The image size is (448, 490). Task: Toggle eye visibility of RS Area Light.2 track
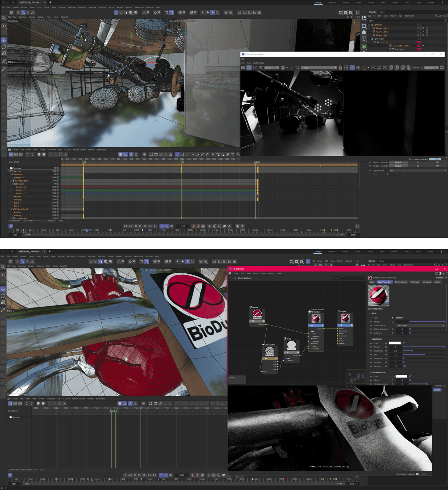(55, 209)
